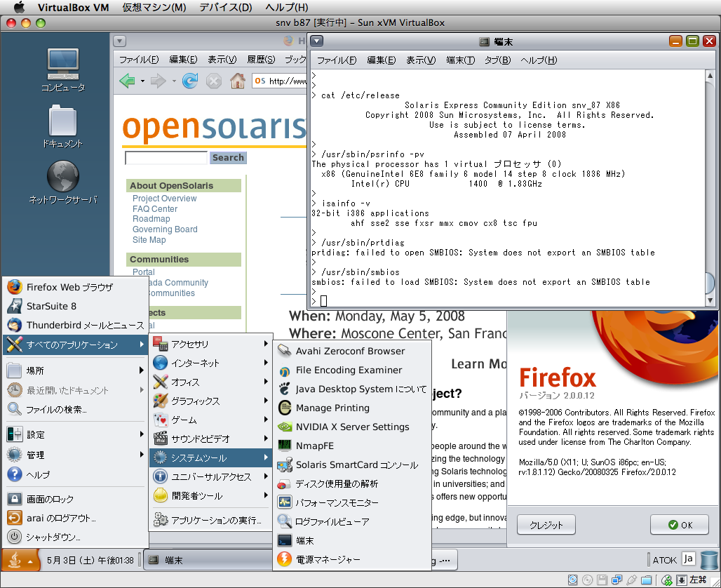The height and width of the screenshot is (588, 721).
Task: Launch Firefox Web browser from menu
Action: [75, 287]
